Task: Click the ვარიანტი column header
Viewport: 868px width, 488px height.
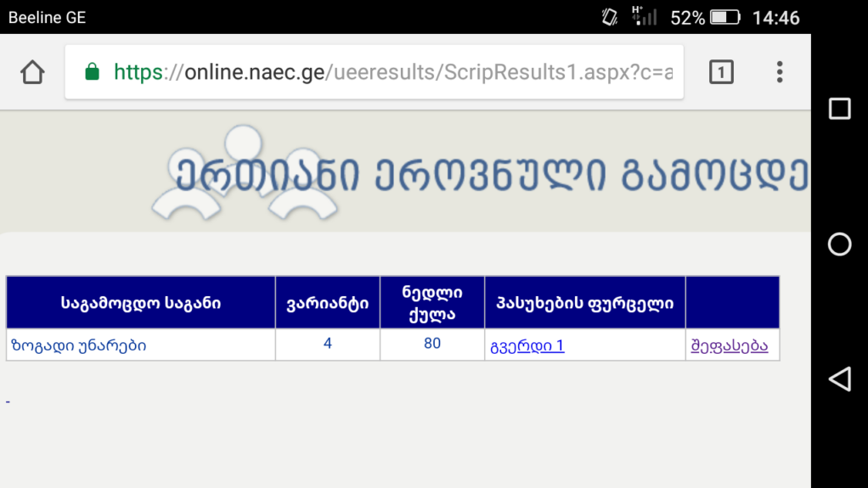Action: tap(327, 302)
